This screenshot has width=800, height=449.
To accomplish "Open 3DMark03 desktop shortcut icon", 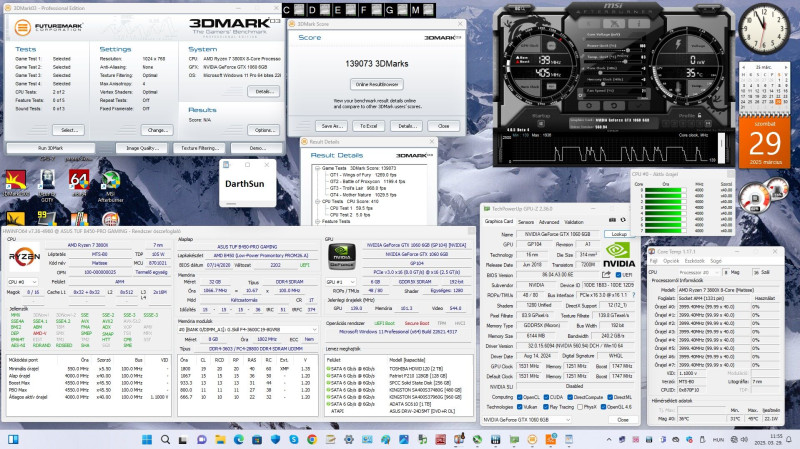I will click(x=15, y=184).
